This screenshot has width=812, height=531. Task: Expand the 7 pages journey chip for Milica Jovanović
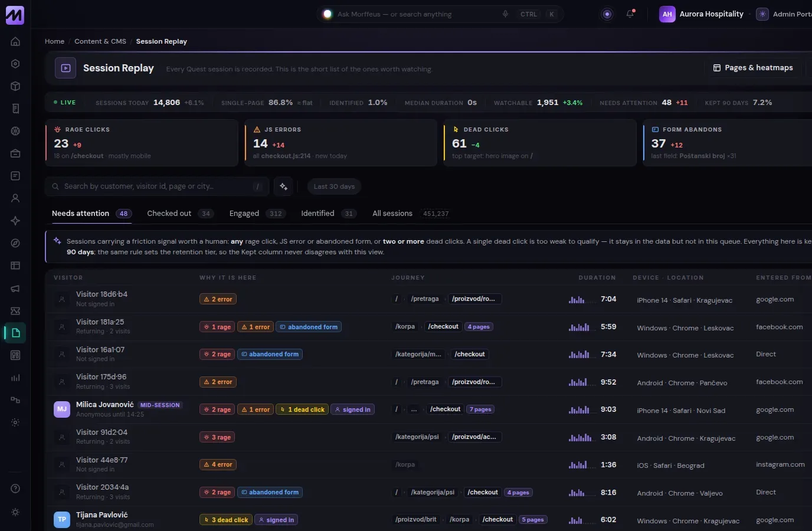[x=480, y=409]
